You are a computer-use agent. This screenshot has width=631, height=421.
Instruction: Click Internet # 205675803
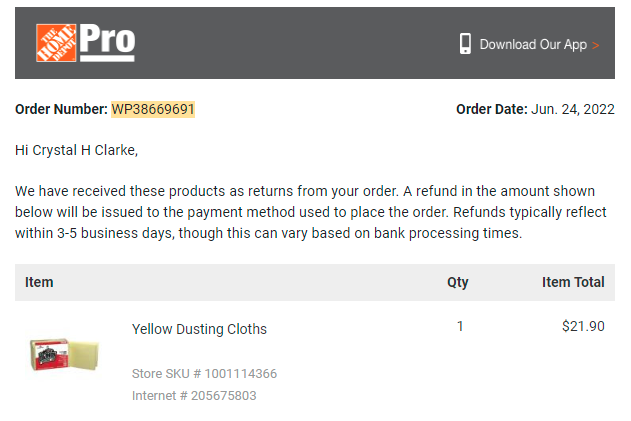click(194, 396)
